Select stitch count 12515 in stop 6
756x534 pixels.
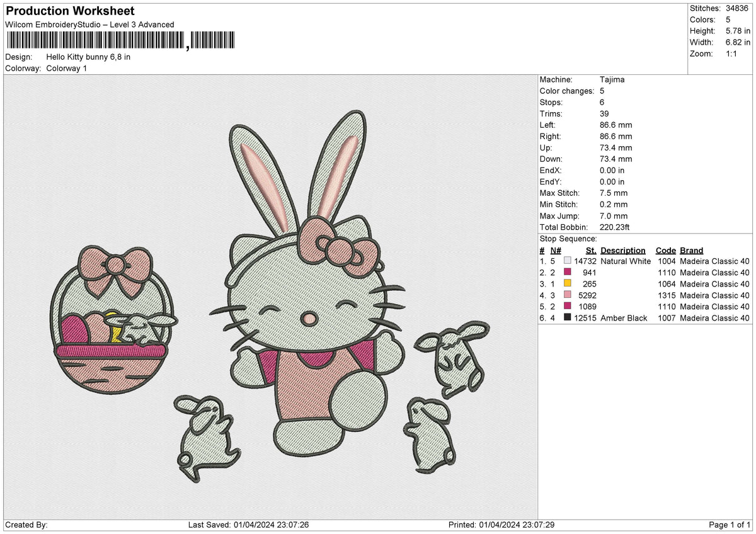(x=585, y=317)
